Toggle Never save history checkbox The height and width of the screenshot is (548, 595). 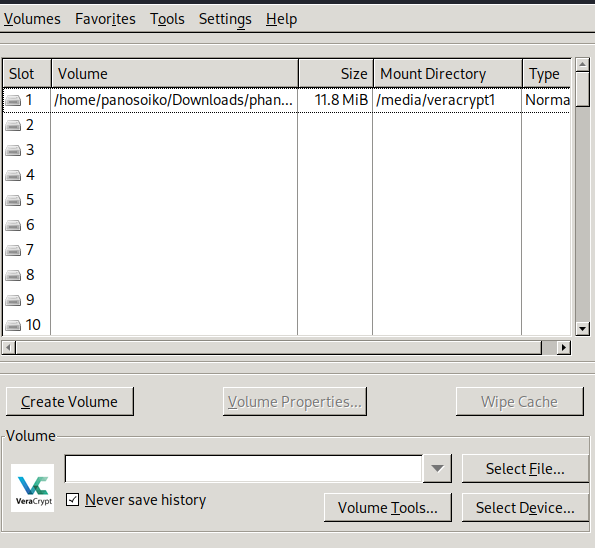pos(72,499)
